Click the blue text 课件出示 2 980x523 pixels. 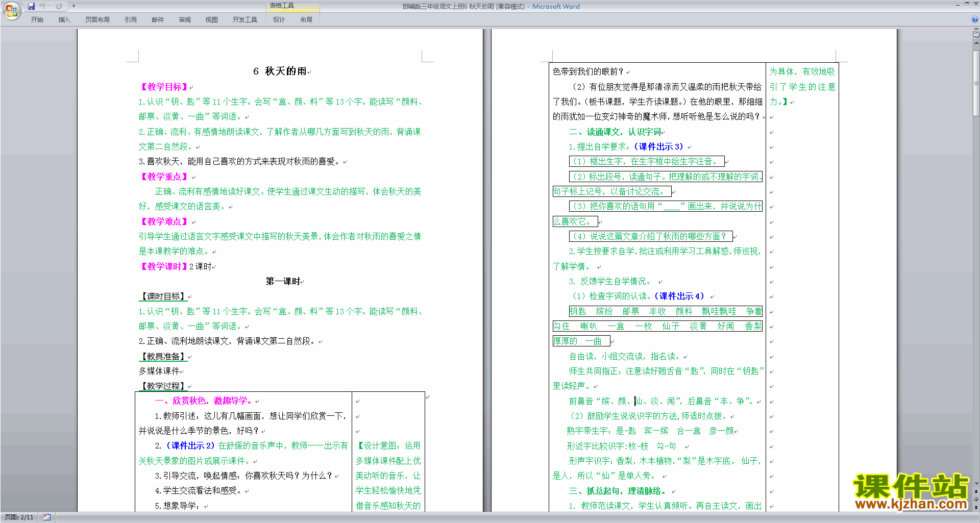191,445
